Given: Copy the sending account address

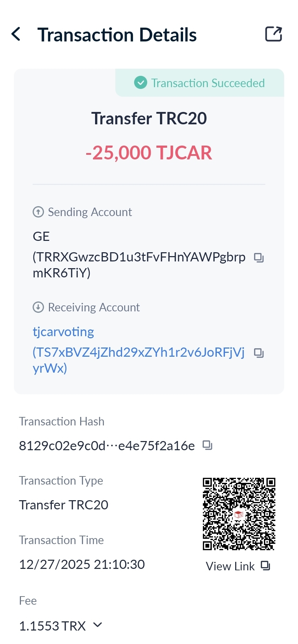Looking at the screenshot, I should point(259,258).
